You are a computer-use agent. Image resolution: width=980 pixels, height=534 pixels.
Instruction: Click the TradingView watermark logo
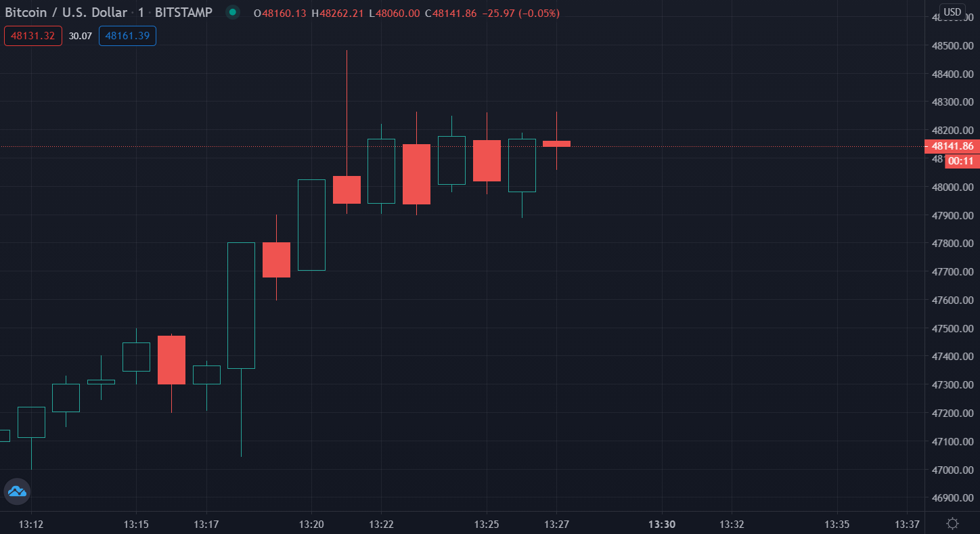[x=17, y=491]
